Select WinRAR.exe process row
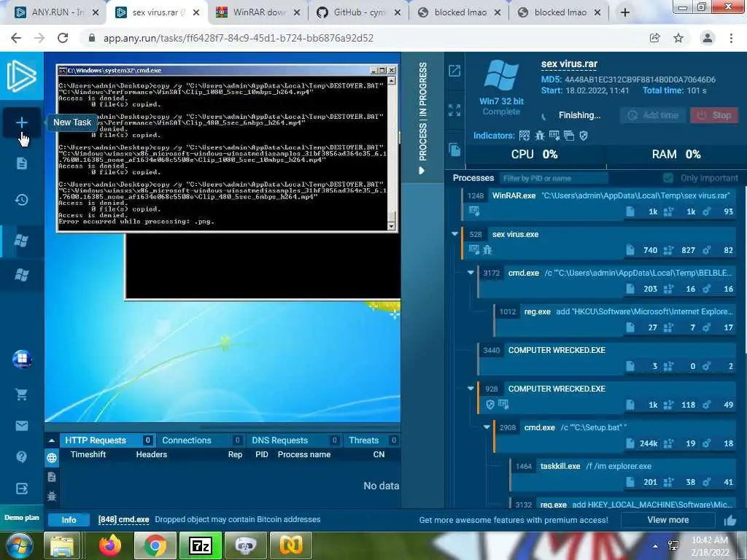The height and width of the screenshot is (560, 747). click(600, 203)
